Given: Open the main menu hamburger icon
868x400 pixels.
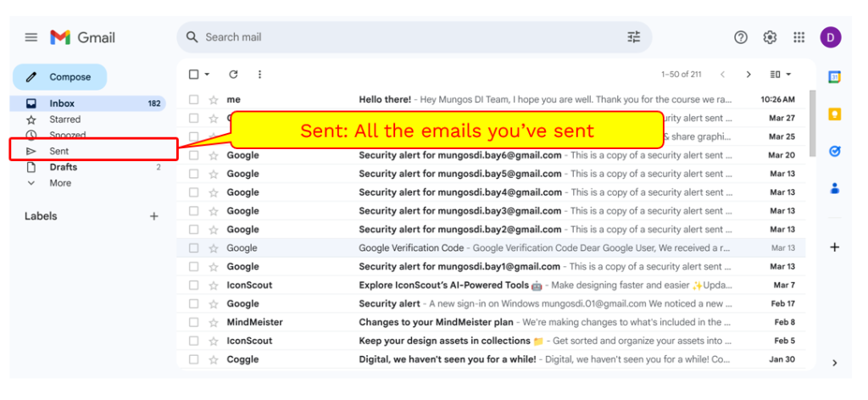Looking at the screenshot, I should 31,37.
